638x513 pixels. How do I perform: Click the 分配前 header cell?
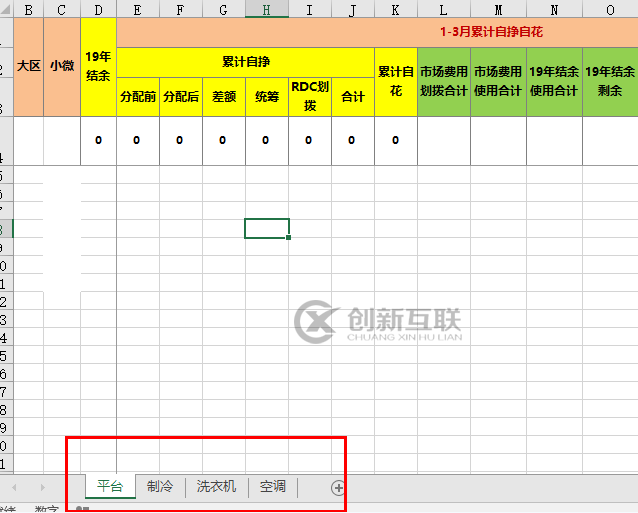click(x=138, y=97)
